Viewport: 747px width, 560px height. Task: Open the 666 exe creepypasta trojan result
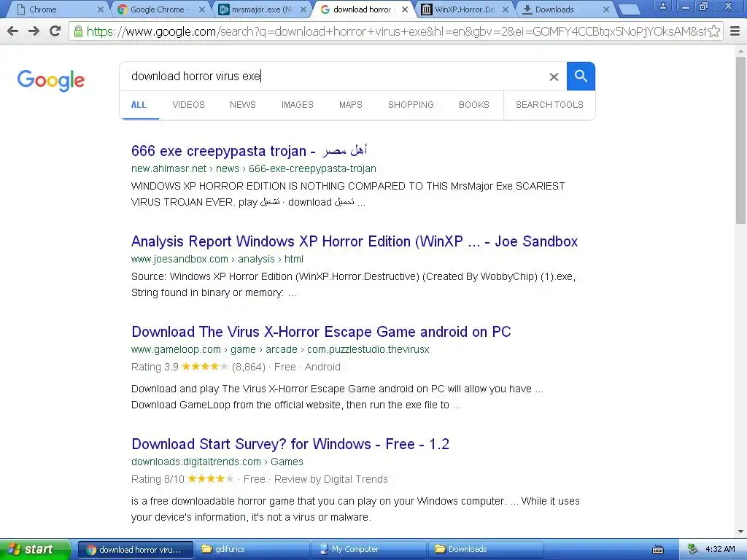(x=249, y=151)
